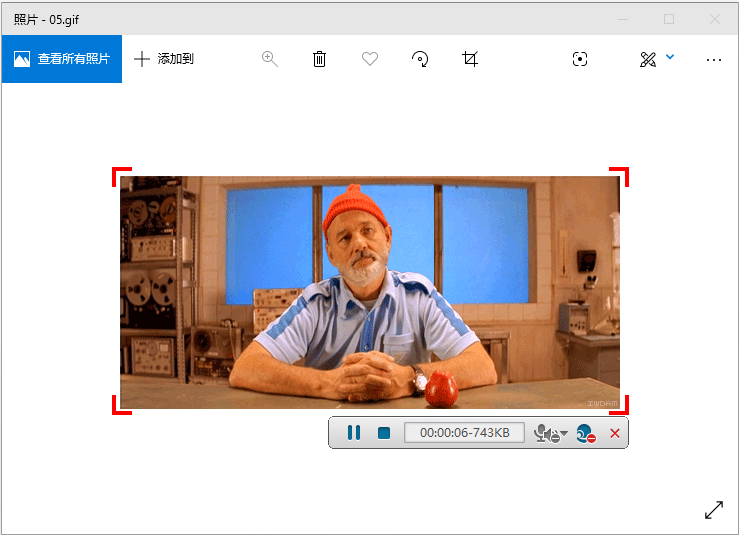739x535 pixels.
Task: Open the edit and create tool
Action: pyautogui.click(x=648, y=59)
